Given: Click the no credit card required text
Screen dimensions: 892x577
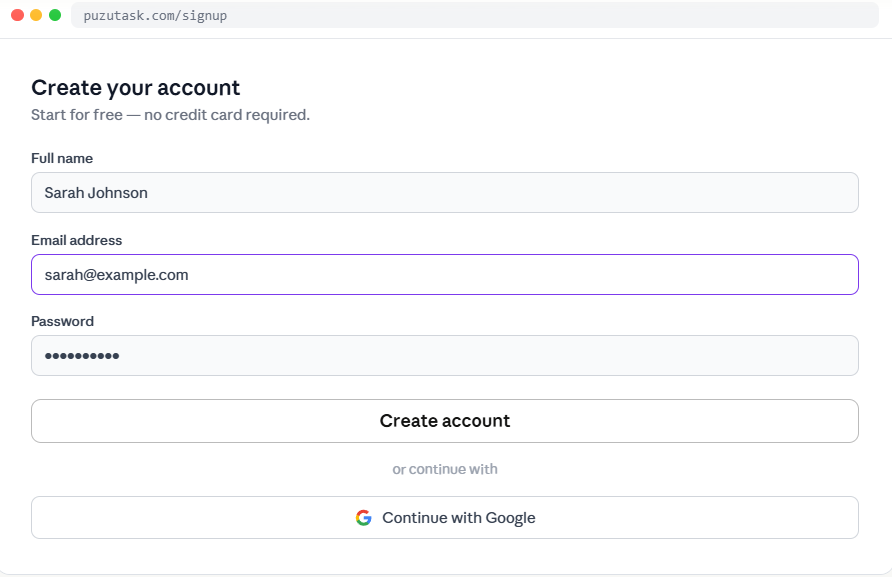Looking at the screenshot, I should tap(227, 115).
